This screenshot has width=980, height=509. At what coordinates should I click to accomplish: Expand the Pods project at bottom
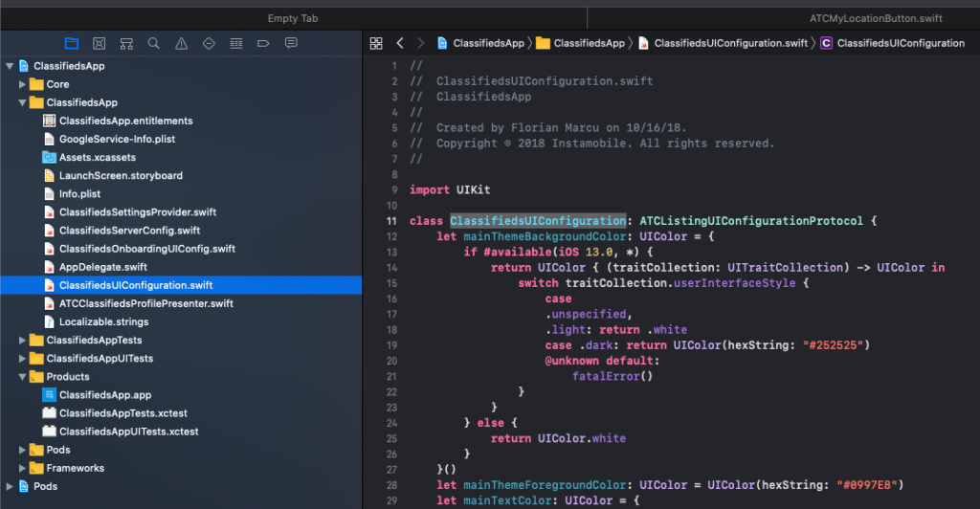pyautogui.click(x=10, y=486)
